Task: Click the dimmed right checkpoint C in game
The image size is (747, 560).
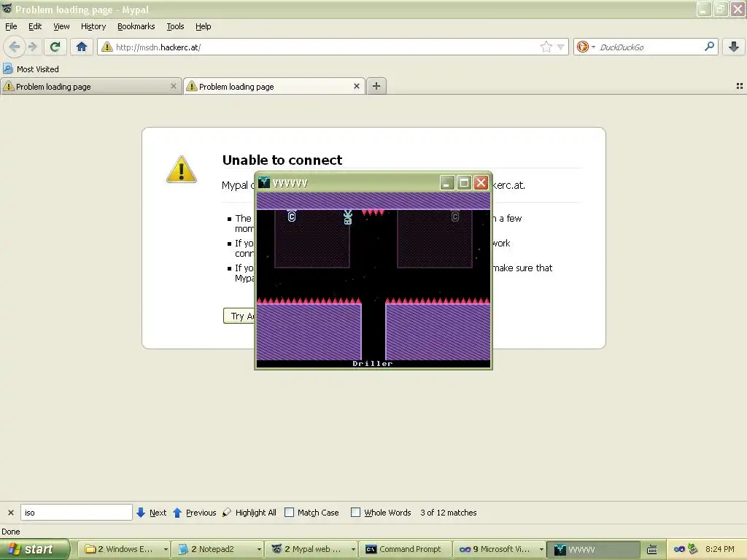Action: pos(455,216)
